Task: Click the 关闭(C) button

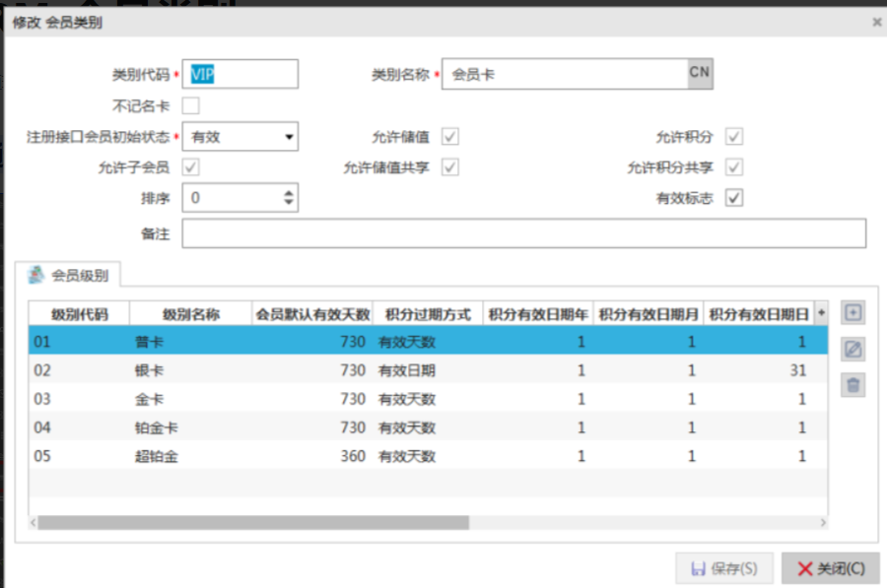Action: click(x=830, y=568)
